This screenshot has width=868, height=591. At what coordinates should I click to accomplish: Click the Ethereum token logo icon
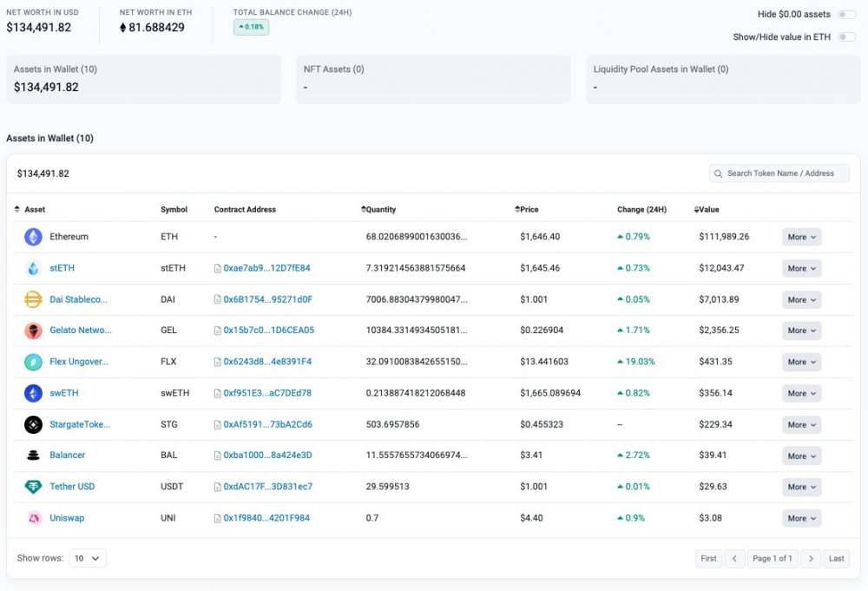coord(33,237)
